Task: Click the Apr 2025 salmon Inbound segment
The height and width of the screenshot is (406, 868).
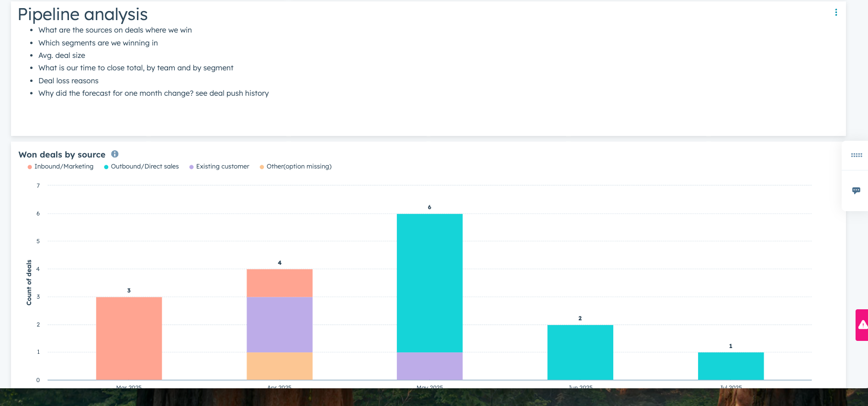Action: click(x=280, y=282)
